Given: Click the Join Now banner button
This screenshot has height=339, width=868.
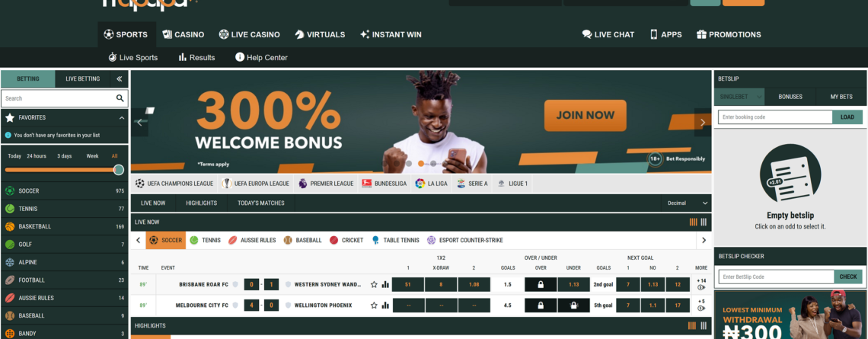Looking at the screenshot, I should pyautogui.click(x=585, y=115).
